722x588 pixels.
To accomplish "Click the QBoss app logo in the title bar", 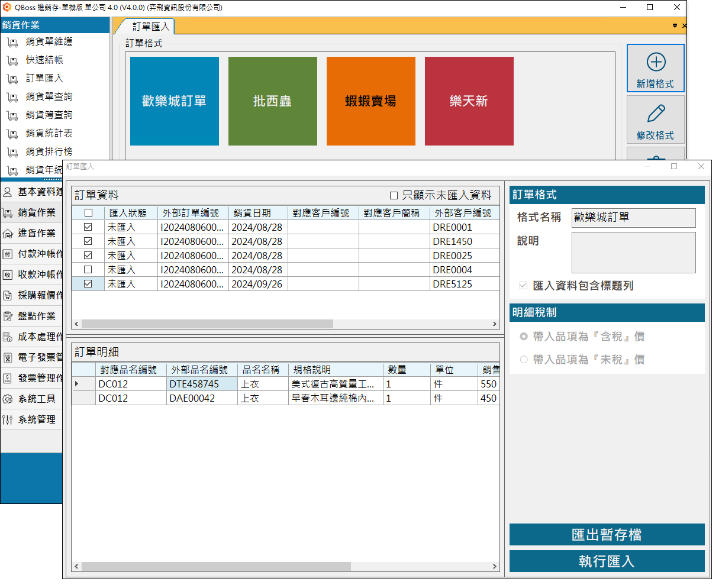I will [7, 8].
